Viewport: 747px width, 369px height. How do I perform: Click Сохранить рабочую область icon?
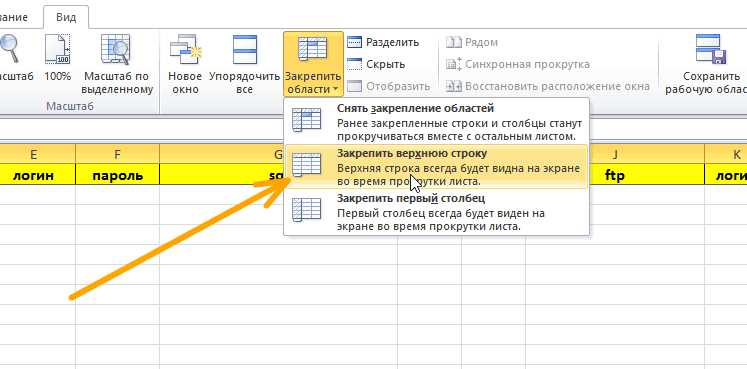coord(710,50)
